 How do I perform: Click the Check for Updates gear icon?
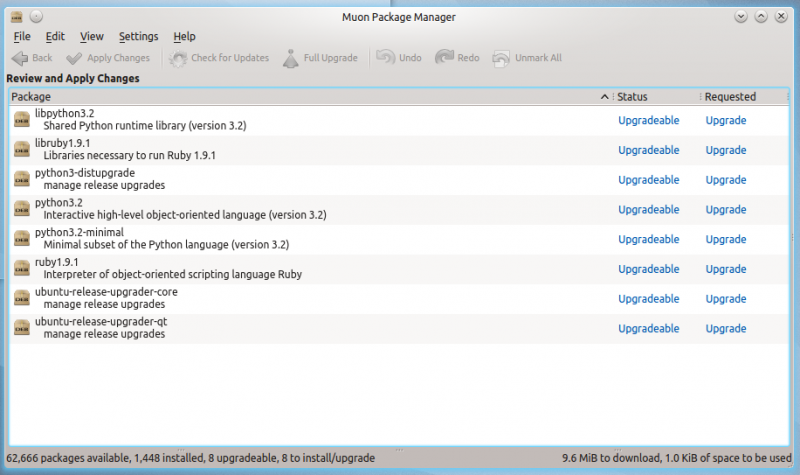(178, 59)
